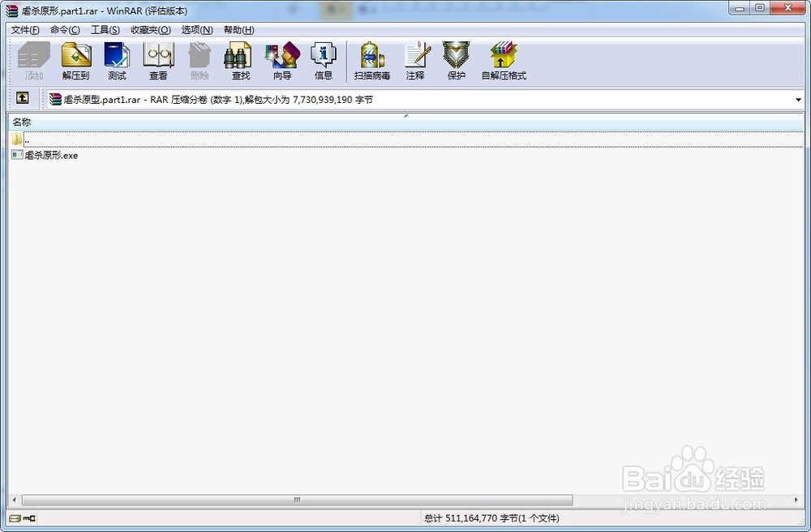
Task: Sort by the 名称 column header
Action: pyautogui.click(x=406, y=122)
